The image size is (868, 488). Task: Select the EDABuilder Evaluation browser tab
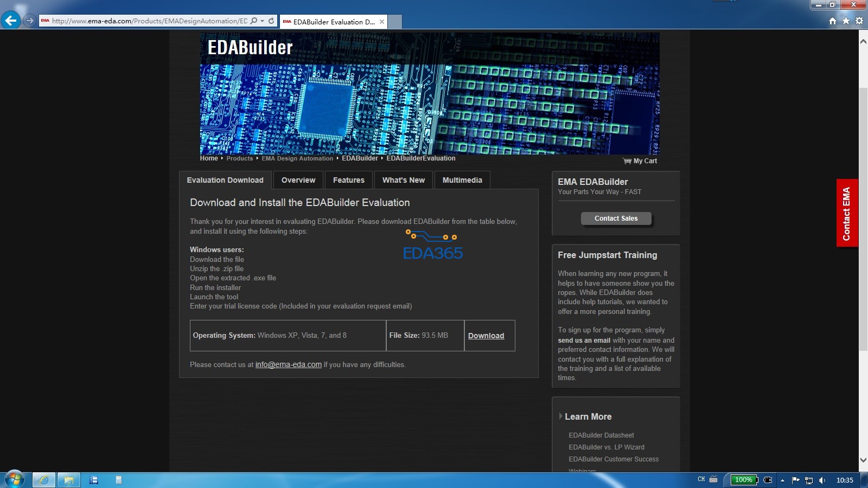pyautogui.click(x=333, y=22)
